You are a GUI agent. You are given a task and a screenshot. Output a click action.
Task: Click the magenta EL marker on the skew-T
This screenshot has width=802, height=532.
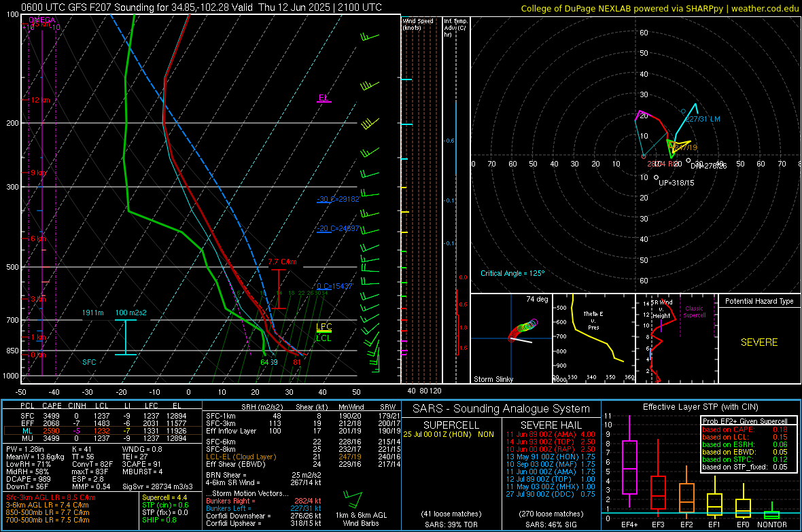324,97
